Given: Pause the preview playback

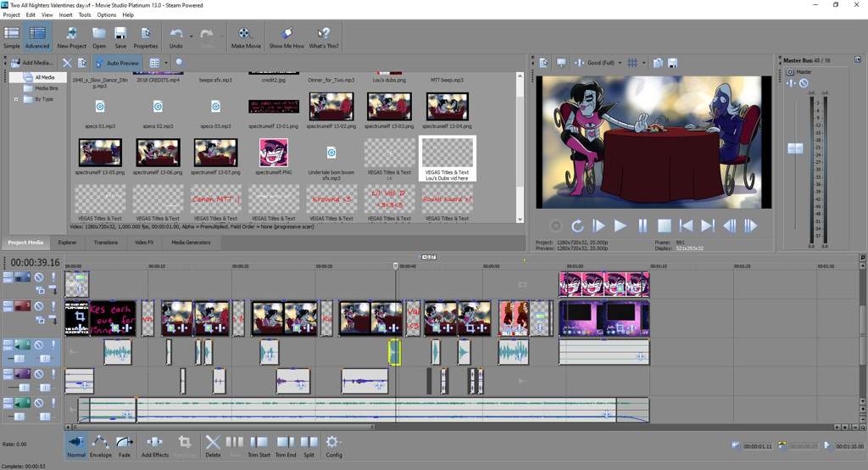Looking at the screenshot, I should (x=643, y=226).
